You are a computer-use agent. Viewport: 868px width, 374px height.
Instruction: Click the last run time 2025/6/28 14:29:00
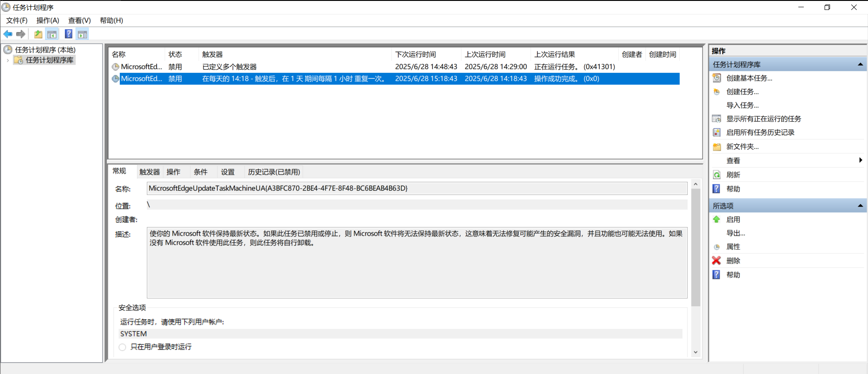click(496, 67)
